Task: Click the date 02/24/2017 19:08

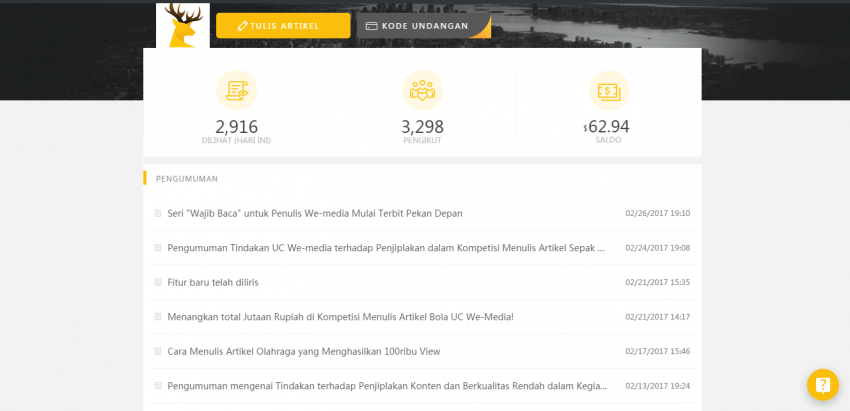Action: (658, 248)
